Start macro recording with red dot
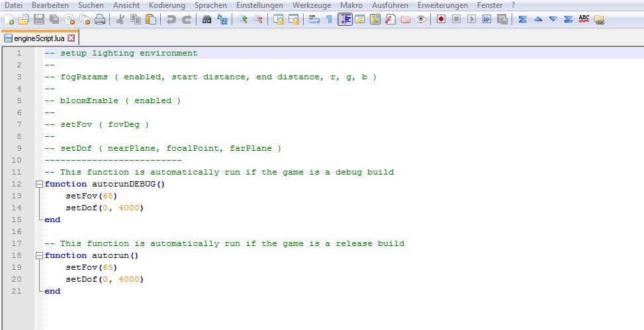 point(441,19)
